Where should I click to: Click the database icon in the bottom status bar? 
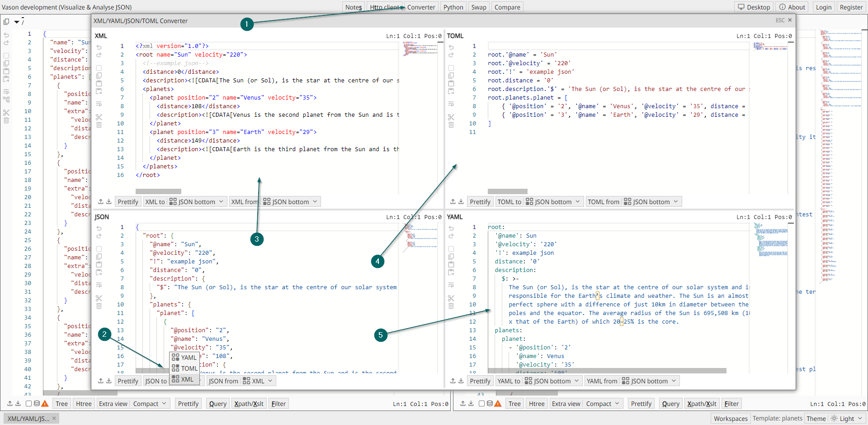coord(36,403)
